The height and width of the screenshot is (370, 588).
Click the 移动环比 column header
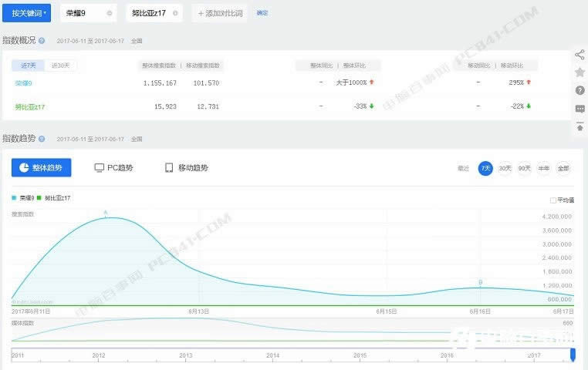(512, 66)
